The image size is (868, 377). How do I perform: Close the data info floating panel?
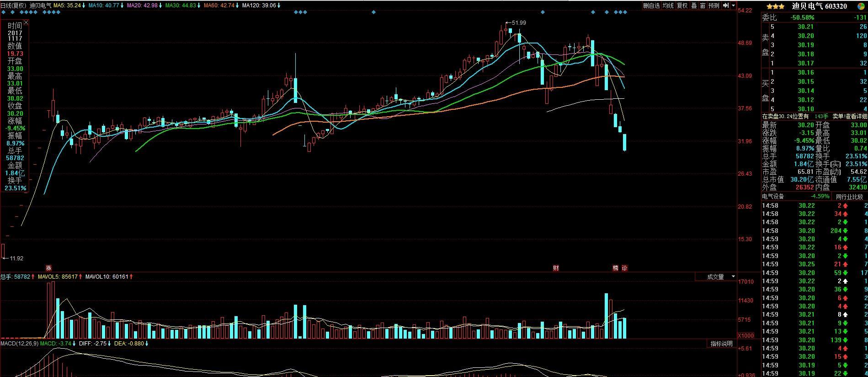[26, 22]
